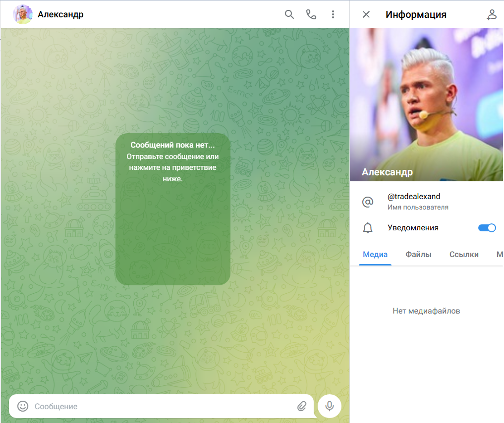Open the emoji picker
The width and height of the screenshot is (504, 423).
pyautogui.click(x=23, y=406)
